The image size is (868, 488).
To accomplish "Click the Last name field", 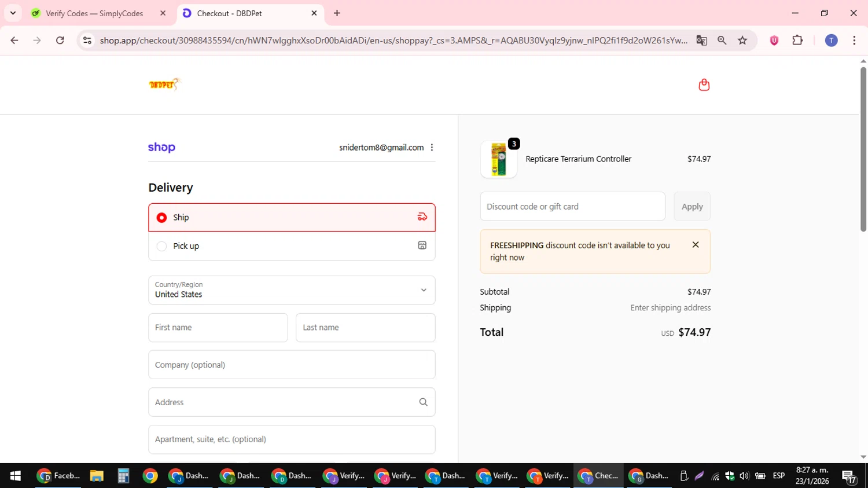I will (366, 328).
